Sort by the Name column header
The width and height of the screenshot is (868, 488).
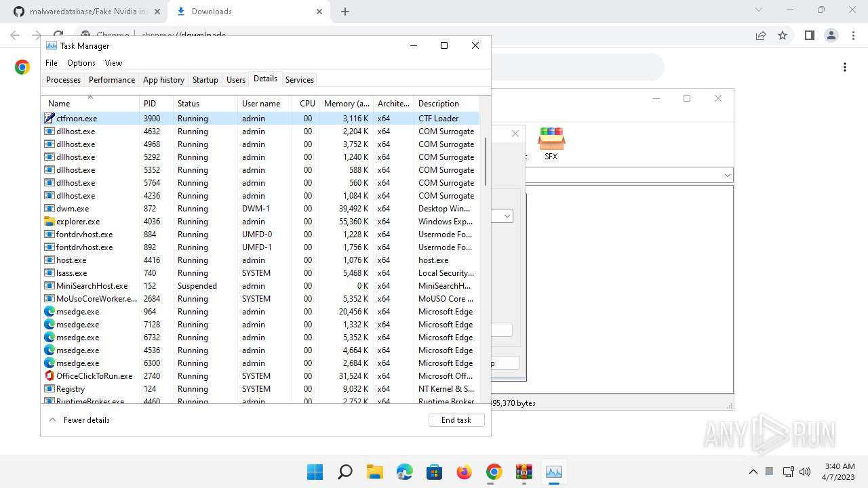pos(90,104)
